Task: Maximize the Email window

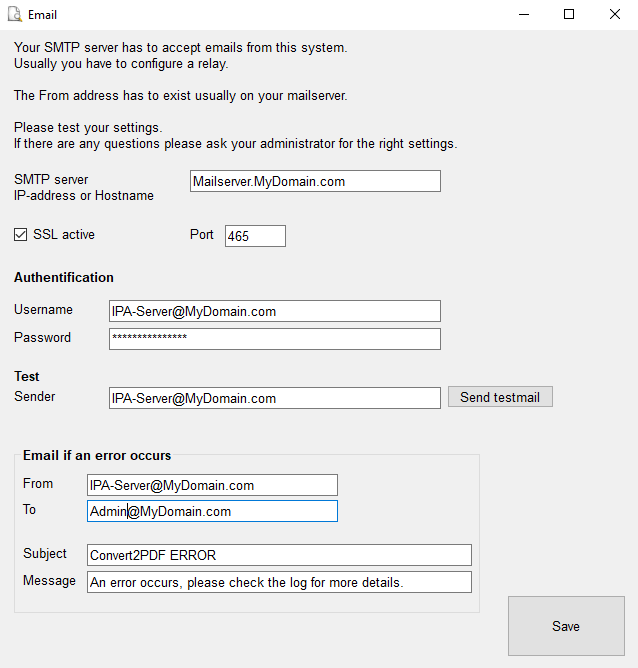Action: pos(569,15)
